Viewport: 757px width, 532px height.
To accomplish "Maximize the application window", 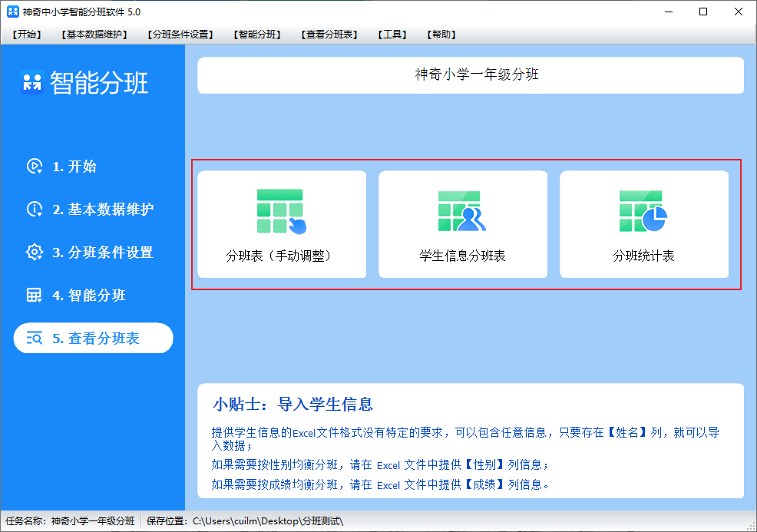I will (x=703, y=12).
